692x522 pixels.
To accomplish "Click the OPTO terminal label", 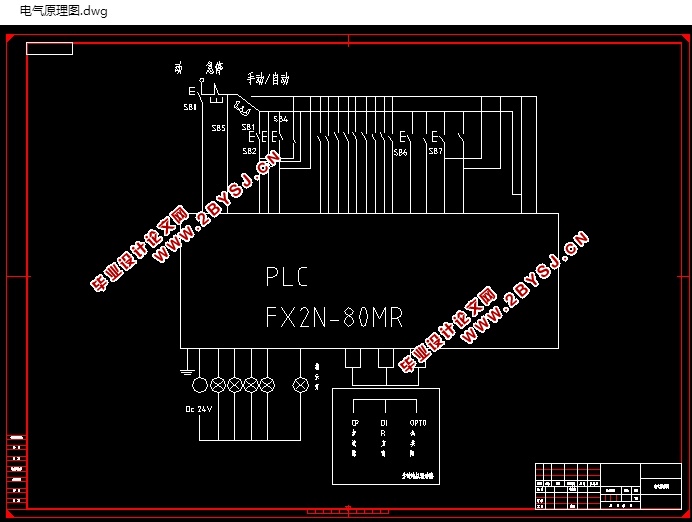I will [x=418, y=423].
